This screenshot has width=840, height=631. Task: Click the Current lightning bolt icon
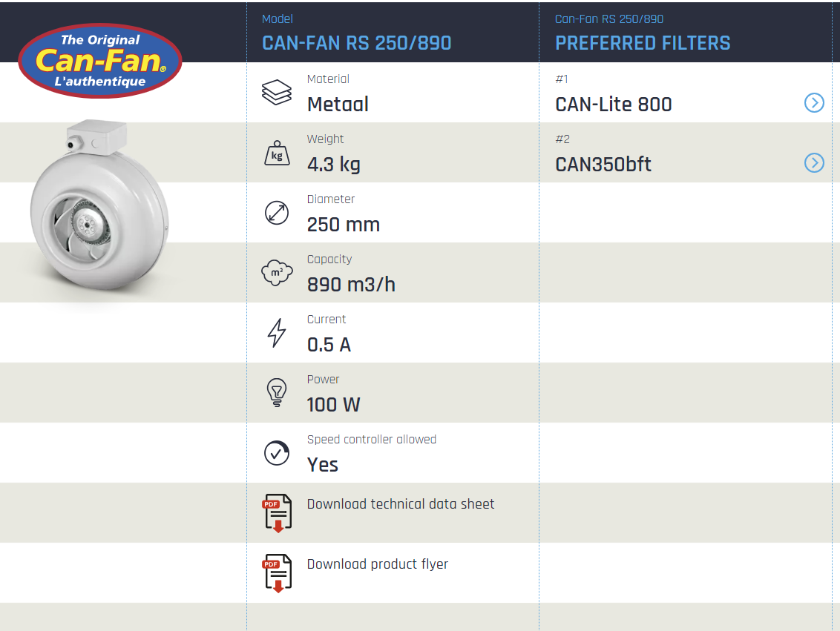tap(277, 333)
